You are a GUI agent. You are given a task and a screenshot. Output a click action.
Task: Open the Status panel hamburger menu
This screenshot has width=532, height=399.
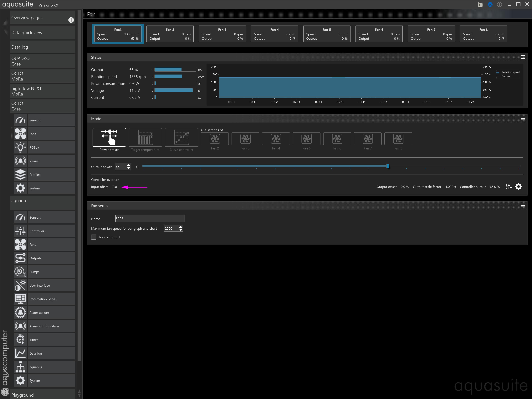(522, 57)
